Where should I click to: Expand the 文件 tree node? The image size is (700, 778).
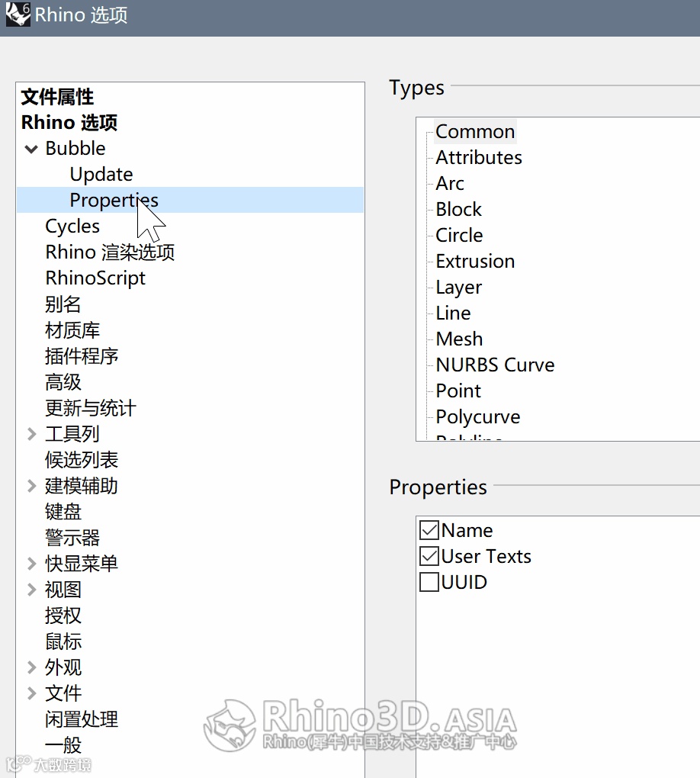point(31,693)
